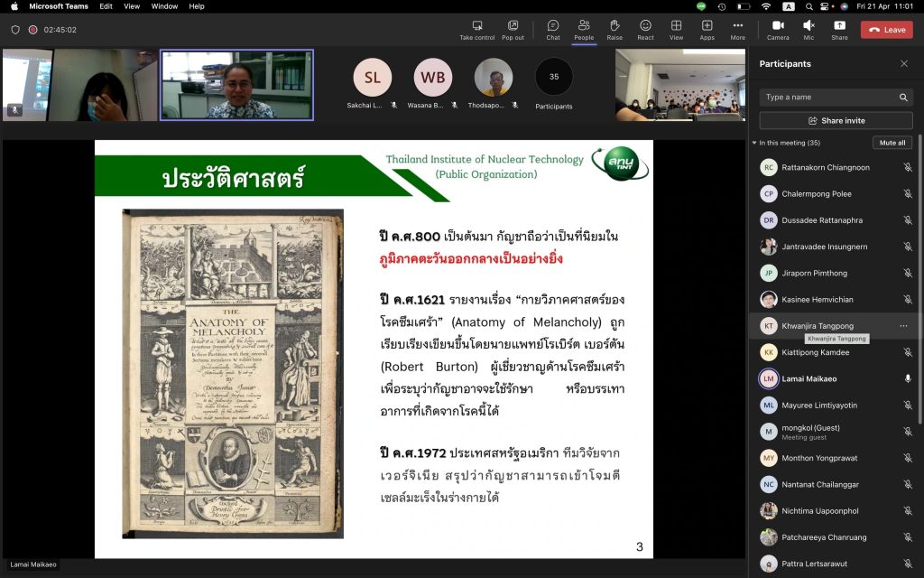Select the SL avatar for Sakchai

click(372, 78)
